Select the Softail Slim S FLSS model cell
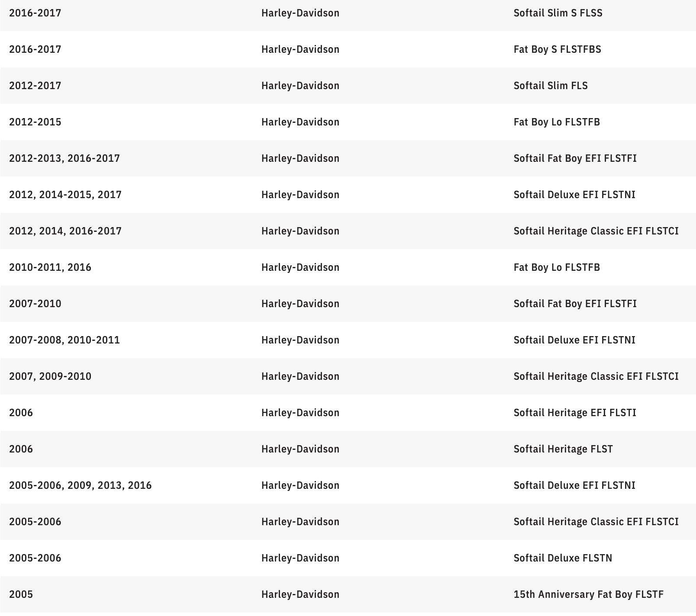This screenshot has height=616, width=696. (x=557, y=13)
